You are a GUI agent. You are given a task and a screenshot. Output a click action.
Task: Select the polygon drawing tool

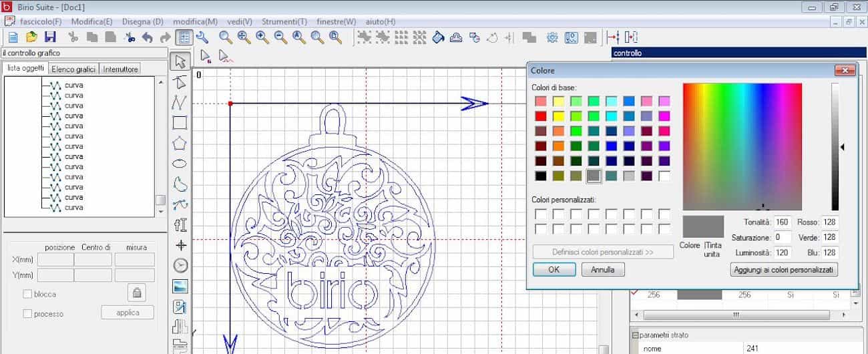click(180, 144)
